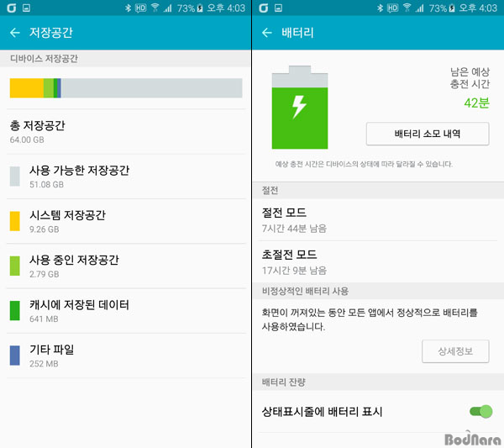This screenshot has width=504, height=448.
Task: Open 배터리 소모 내역 button
Action: tap(428, 134)
